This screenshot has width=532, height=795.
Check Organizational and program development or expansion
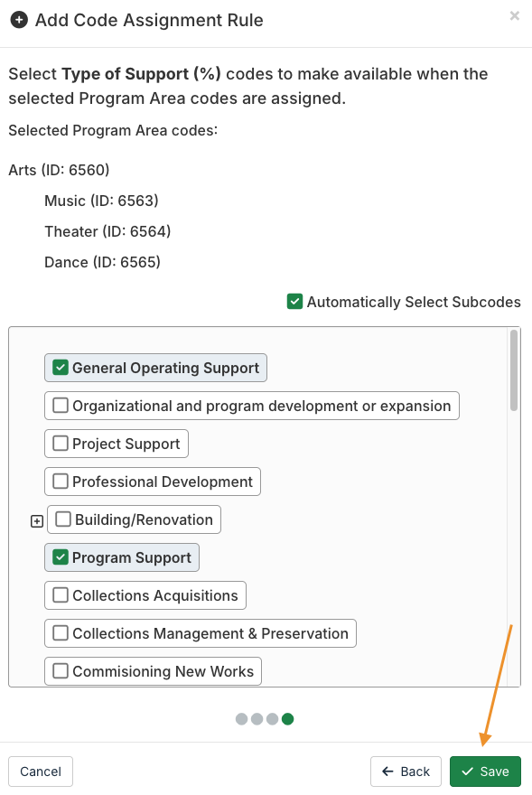tap(61, 405)
